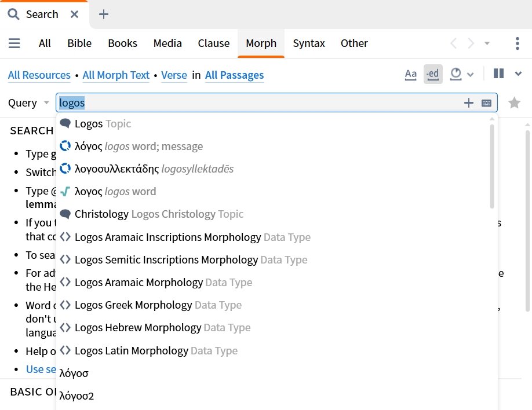Choose λόγος 'word; message' lemma suggestion
532x410 pixels.
274,146
